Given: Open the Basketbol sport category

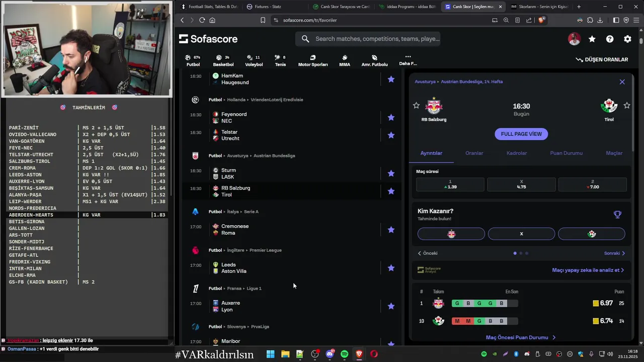Looking at the screenshot, I should point(223,60).
